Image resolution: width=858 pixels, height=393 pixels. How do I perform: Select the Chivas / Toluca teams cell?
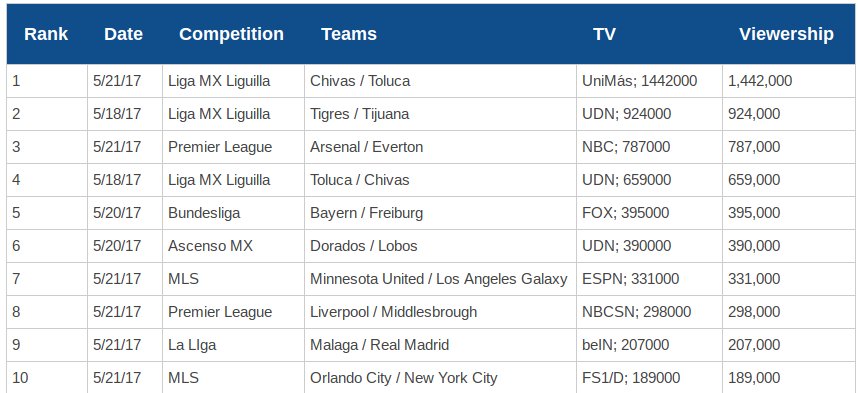pyautogui.click(x=440, y=81)
